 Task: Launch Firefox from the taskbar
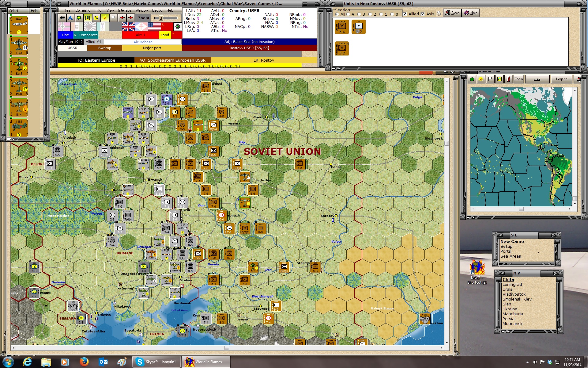point(84,362)
